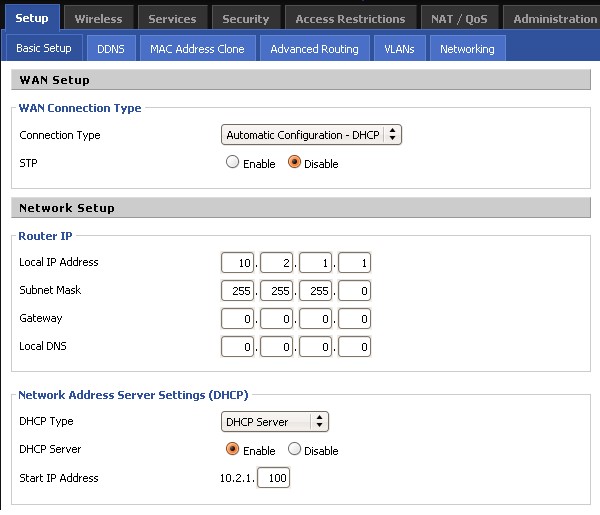This screenshot has width=600, height=515.
Task: Click the STP label text
Action: (28, 163)
